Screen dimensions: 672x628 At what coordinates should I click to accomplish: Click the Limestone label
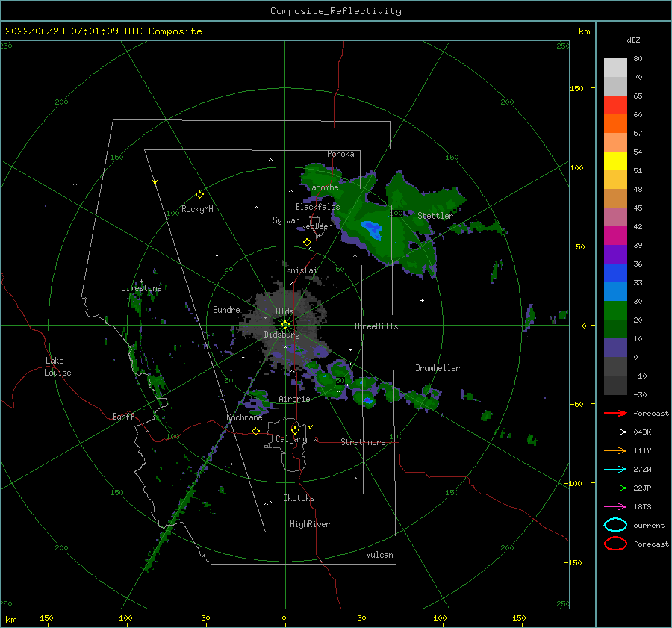[141, 288]
